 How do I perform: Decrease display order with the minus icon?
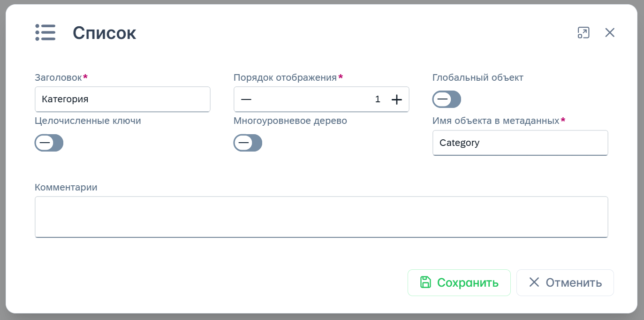coord(246,99)
